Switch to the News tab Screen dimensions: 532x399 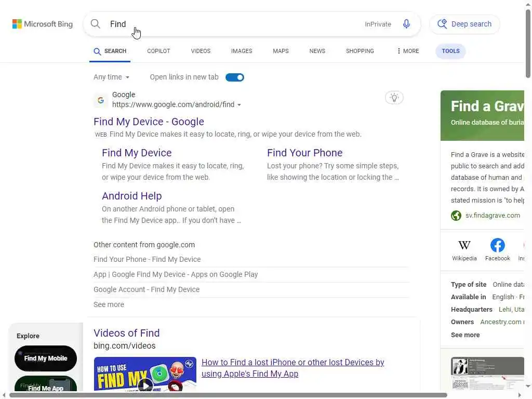(317, 51)
